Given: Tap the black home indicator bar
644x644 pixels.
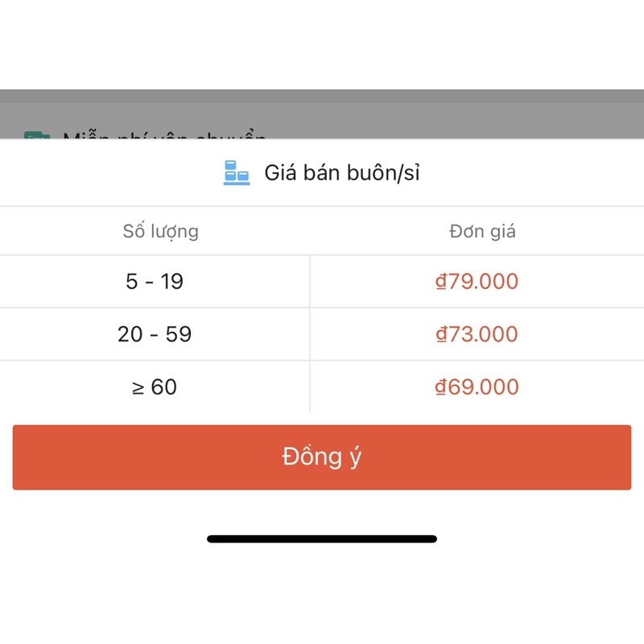Looking at the screenshot, I should (x=322, y=539).
